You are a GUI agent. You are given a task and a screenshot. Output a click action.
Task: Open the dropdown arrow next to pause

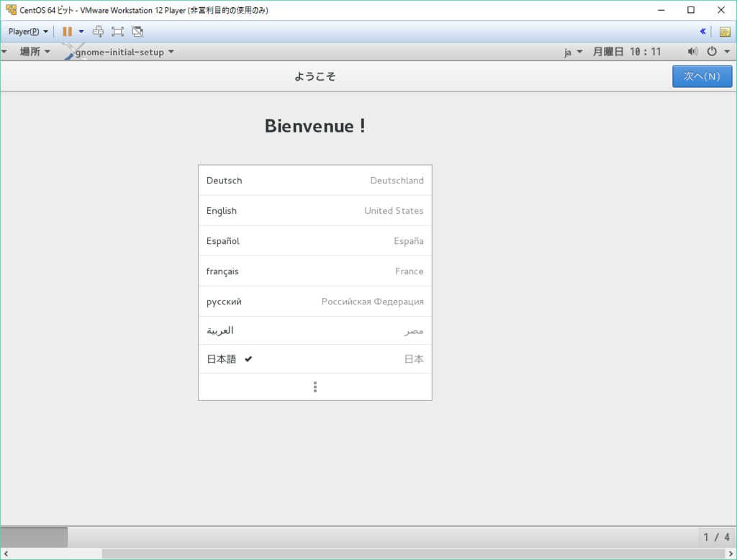click(81, 32)
